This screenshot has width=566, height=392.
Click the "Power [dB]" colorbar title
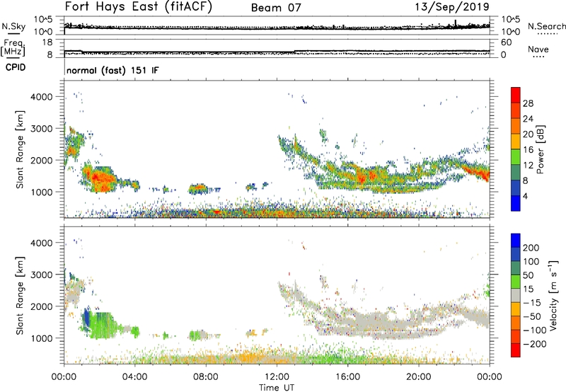[x=541, y=149]
